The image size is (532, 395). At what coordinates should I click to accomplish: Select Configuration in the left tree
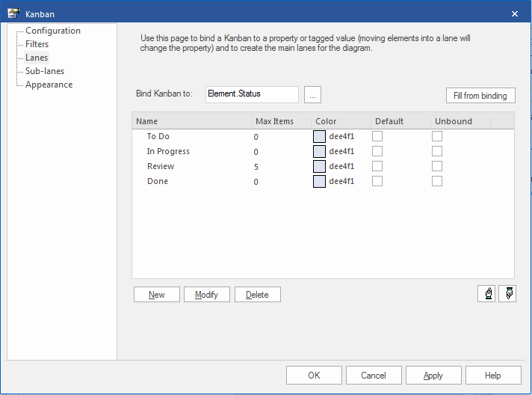[52, 31]
